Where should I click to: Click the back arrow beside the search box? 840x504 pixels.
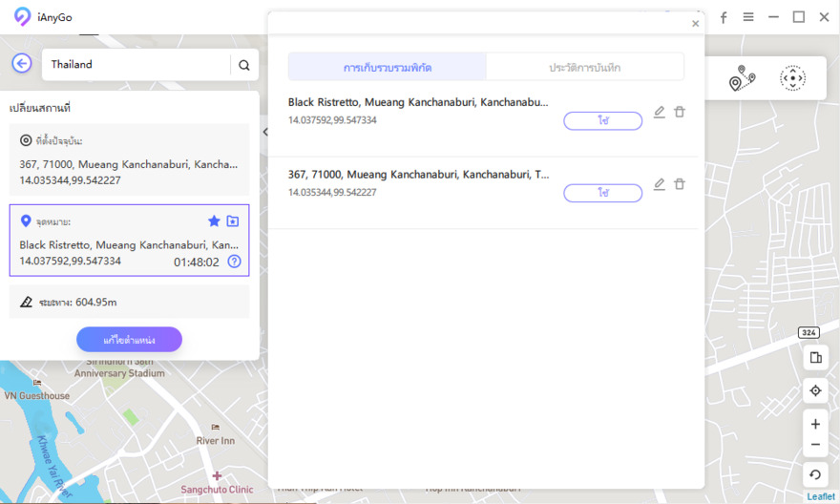22,64
